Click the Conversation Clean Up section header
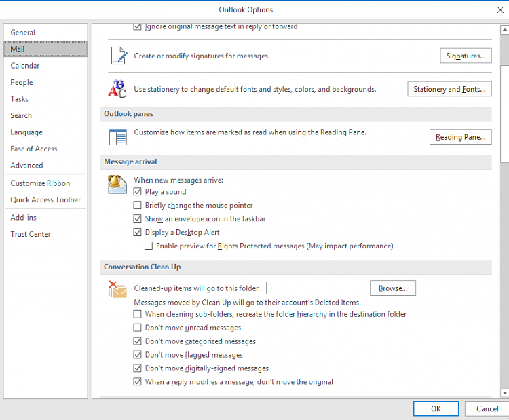The width and height of the screenshot is (509, 420). click(296, 267)
